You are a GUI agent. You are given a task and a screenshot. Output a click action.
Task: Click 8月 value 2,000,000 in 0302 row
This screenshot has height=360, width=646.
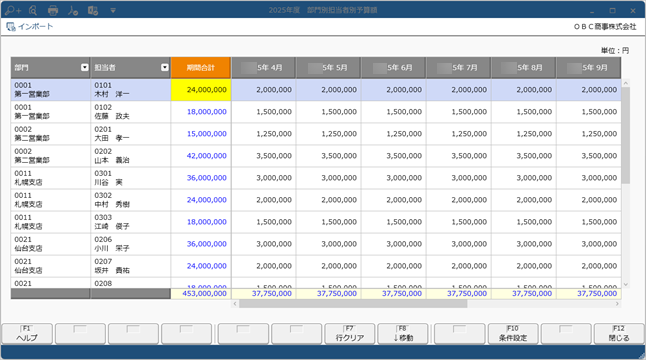(524, 200)
